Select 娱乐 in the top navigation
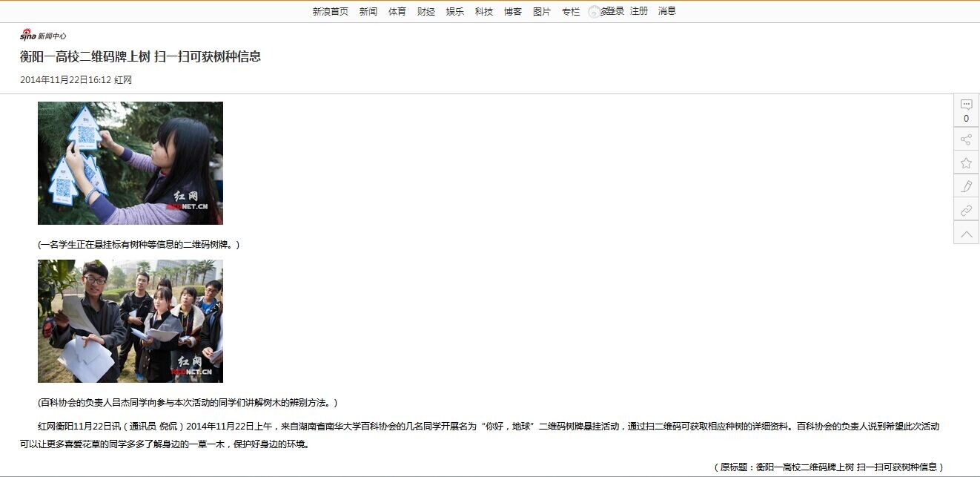 point(455,11)
